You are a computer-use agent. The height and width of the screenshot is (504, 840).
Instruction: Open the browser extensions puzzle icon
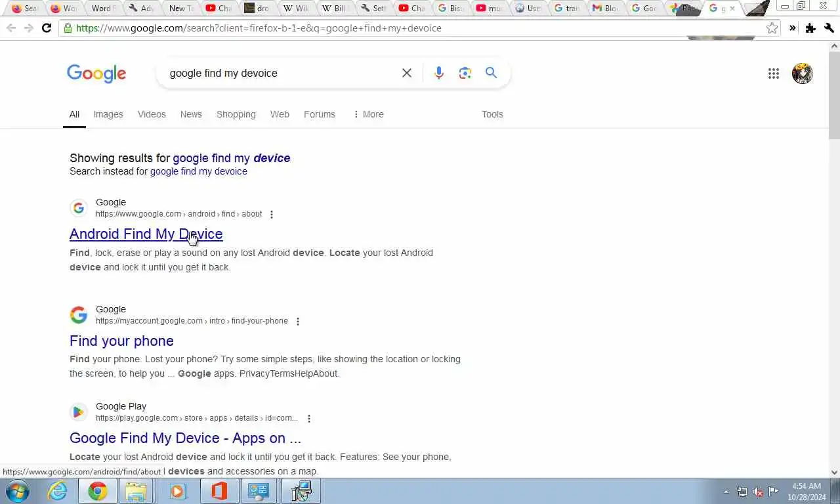point(811,28)
